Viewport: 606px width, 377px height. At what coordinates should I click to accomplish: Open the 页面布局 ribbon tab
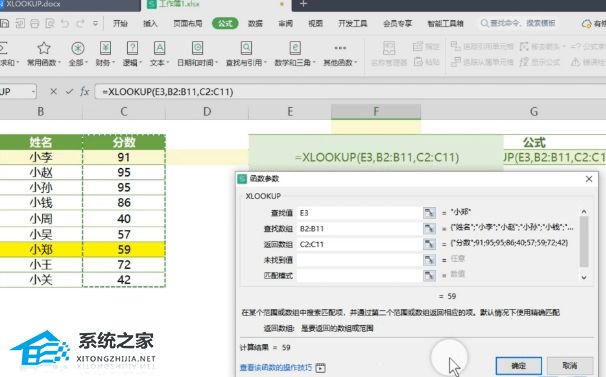(188, 24)
